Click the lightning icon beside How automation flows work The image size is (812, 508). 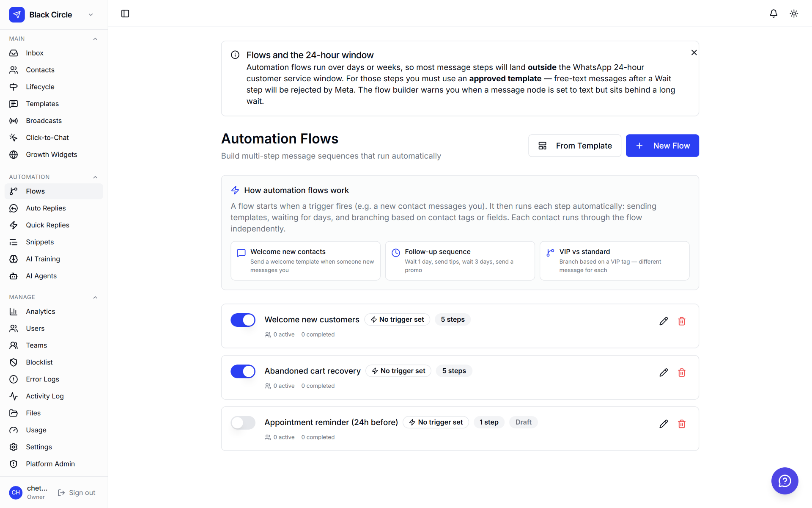(235, 190)
